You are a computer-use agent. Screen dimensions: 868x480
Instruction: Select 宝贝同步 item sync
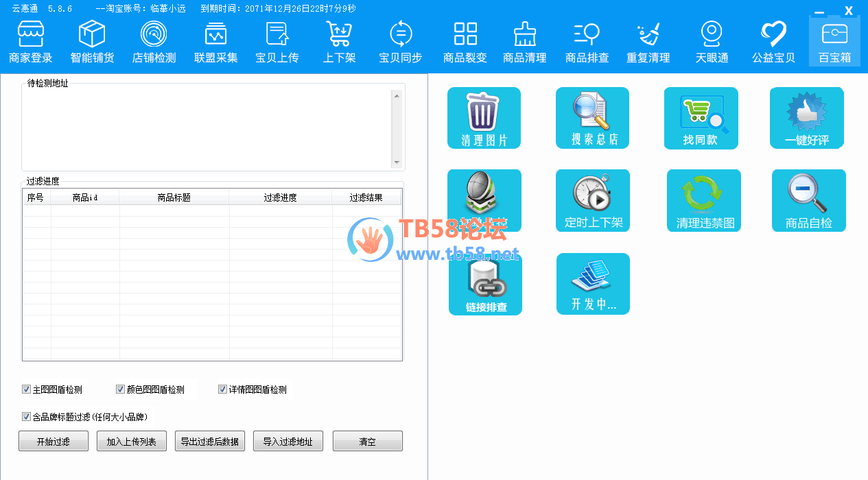click(401, 43)
